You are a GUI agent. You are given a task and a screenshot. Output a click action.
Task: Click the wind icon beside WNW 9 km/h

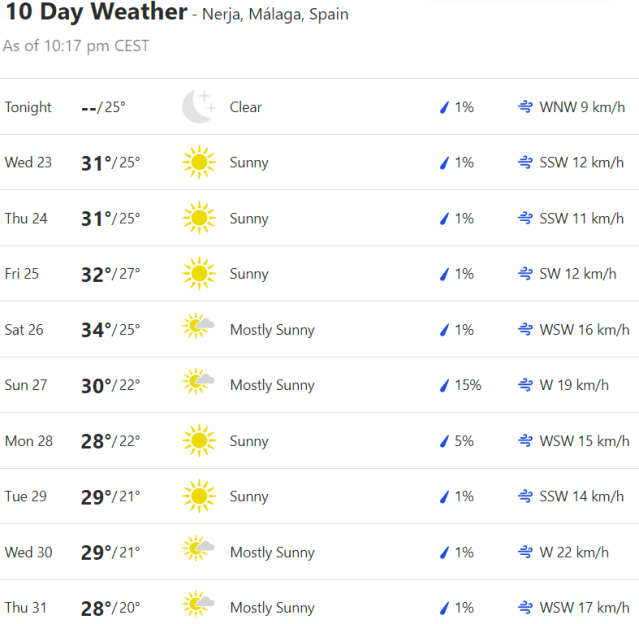click(525, 107)
